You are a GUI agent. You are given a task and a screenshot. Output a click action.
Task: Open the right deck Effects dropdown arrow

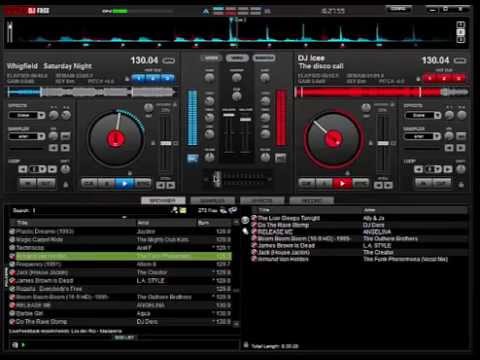click(x=437, y=115)
